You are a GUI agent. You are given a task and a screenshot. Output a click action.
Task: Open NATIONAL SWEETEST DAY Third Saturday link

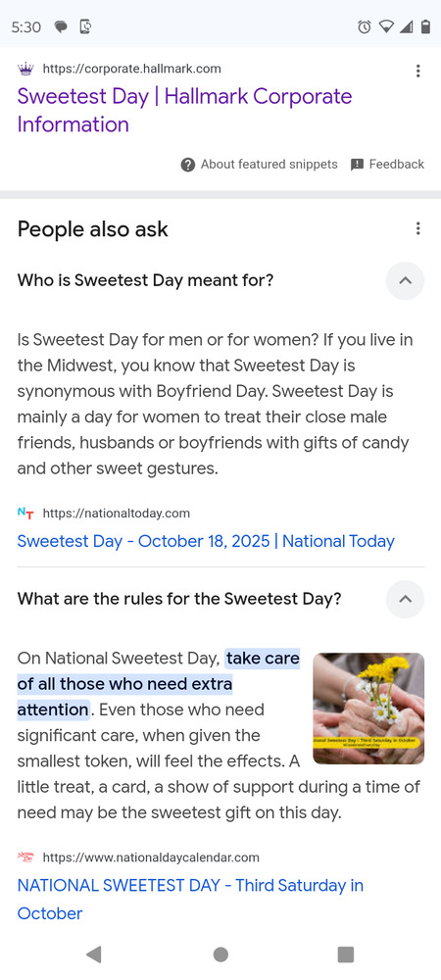point(190,900)
